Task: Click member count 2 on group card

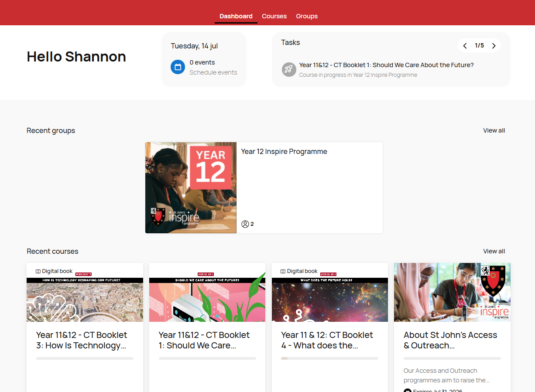Action: [x=252, y=224]
